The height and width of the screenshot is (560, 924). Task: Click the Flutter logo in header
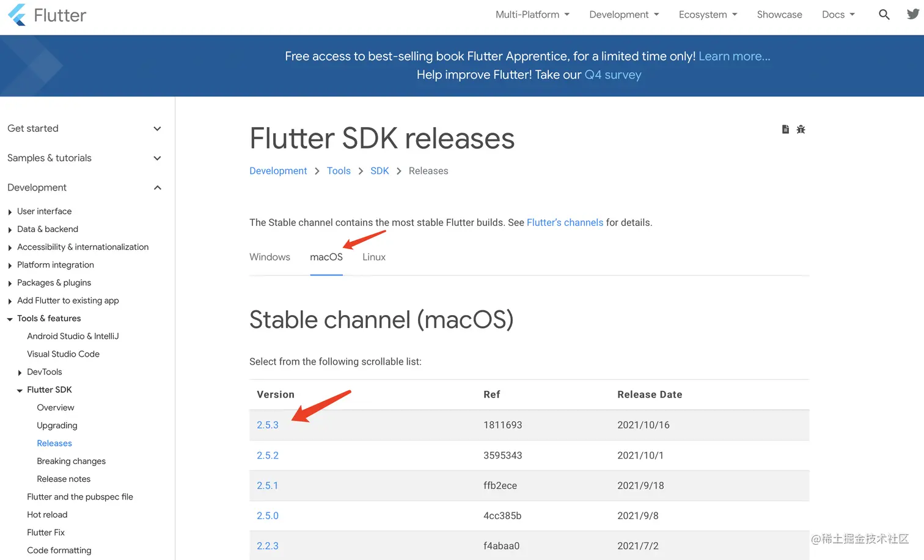click(47, 15)
